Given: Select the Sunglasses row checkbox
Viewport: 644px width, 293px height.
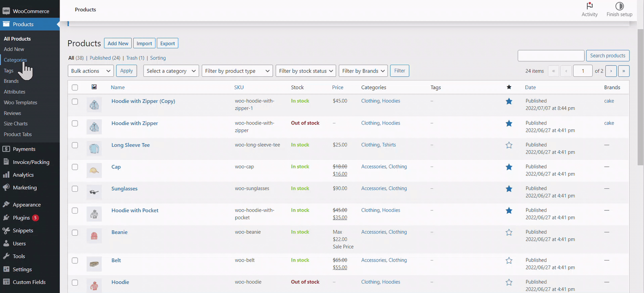Looking at the screenshot, I should click(75, 189).
